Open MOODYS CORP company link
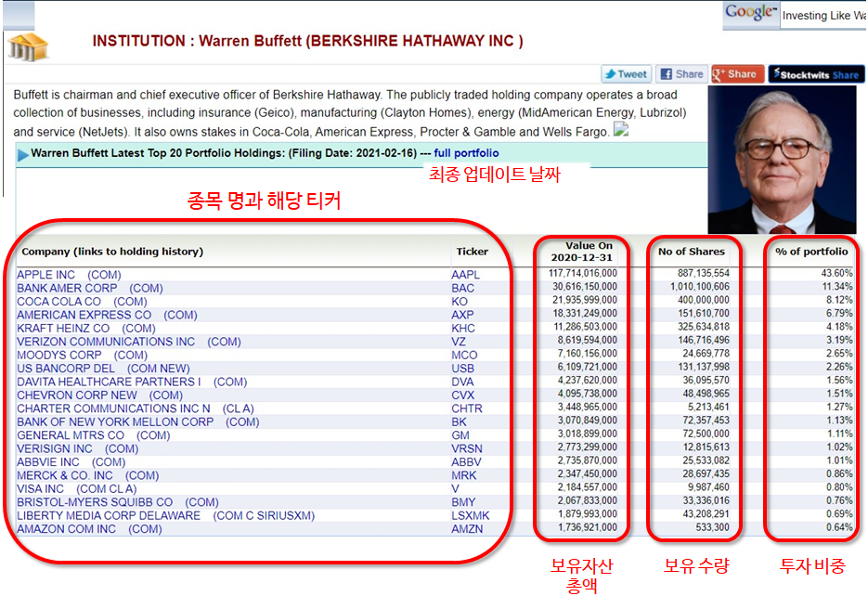Viewport: 868px width, 609px height. coord(82,355)
